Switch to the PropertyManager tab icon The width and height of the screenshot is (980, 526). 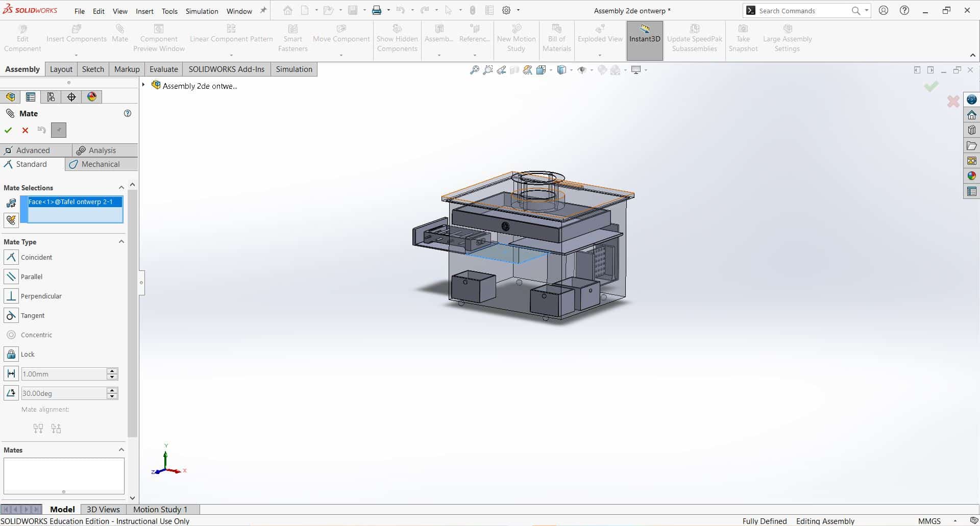tap(31, 97)
